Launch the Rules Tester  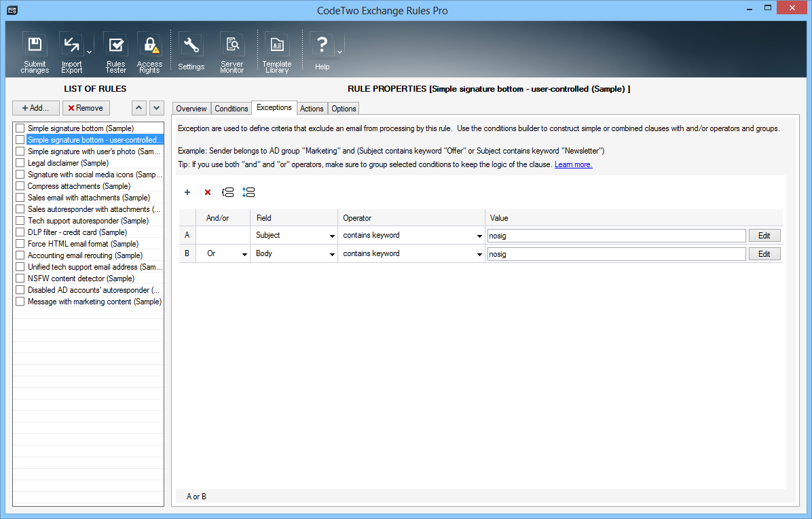(x=116, y=53)
